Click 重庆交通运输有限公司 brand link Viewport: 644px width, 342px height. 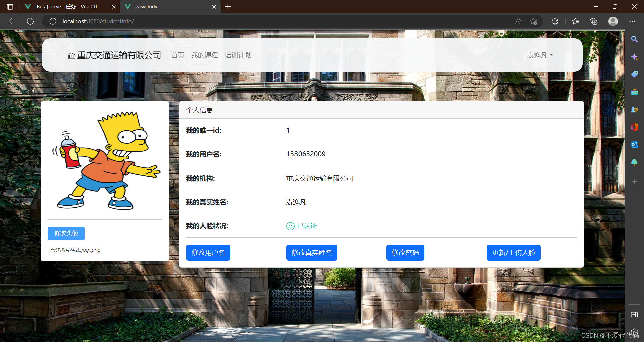coord(114,55)
